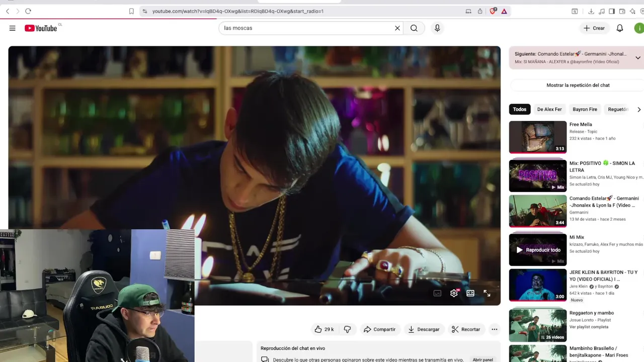The height and width of the screenshot is (362, 644).
Task: Click the Nuevo badge under Jere Klein video
Action: click(x=577, y=300)
